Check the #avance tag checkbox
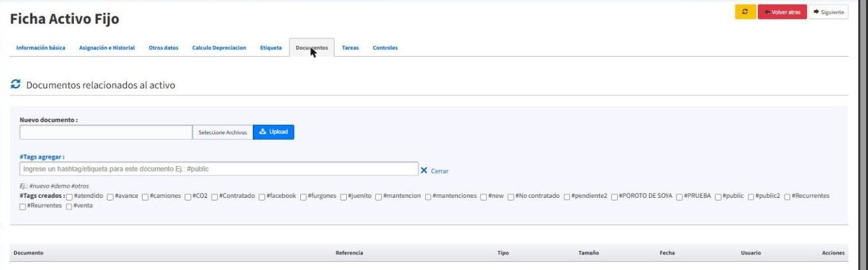 pos(110,196)
